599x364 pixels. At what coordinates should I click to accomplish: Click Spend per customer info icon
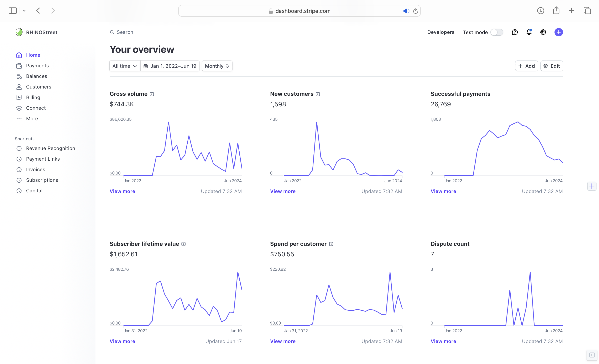331,244
